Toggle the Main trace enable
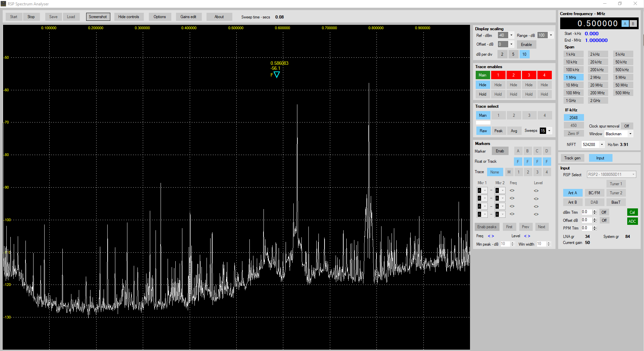Image resolution: width=644 pixels, height=351 pixels. tap(482, 75)
